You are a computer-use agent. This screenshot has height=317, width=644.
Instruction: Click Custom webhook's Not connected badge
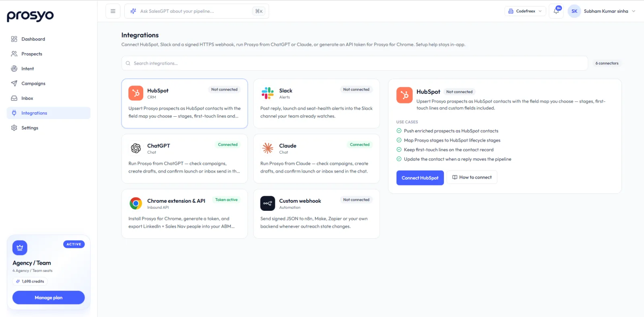356,200
